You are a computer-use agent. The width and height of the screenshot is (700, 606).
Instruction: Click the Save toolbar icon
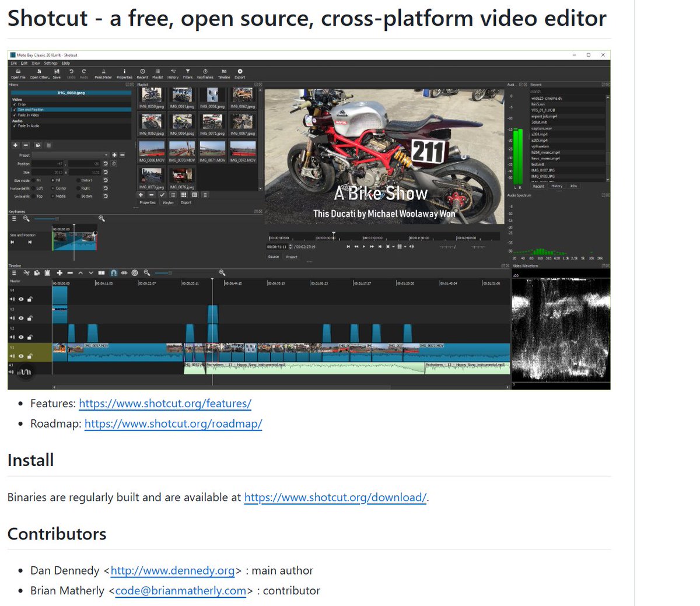click(57, 73)
